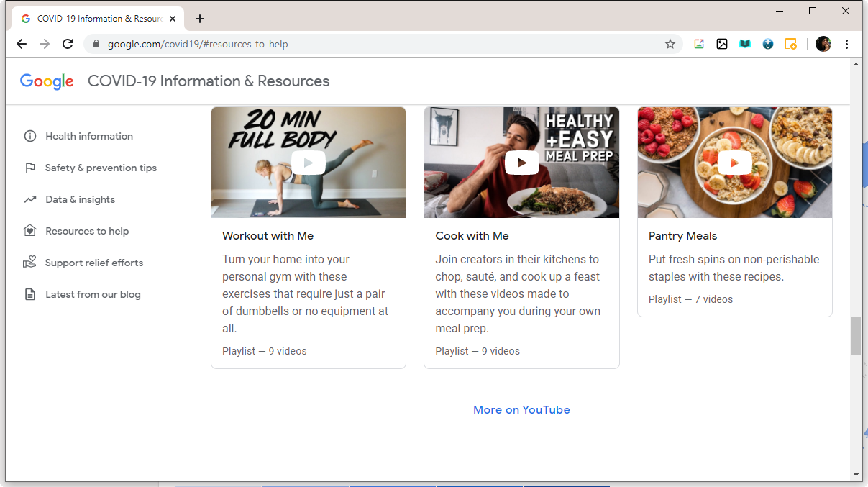
Task: Open a new tab with plus button
Action: 200,19
